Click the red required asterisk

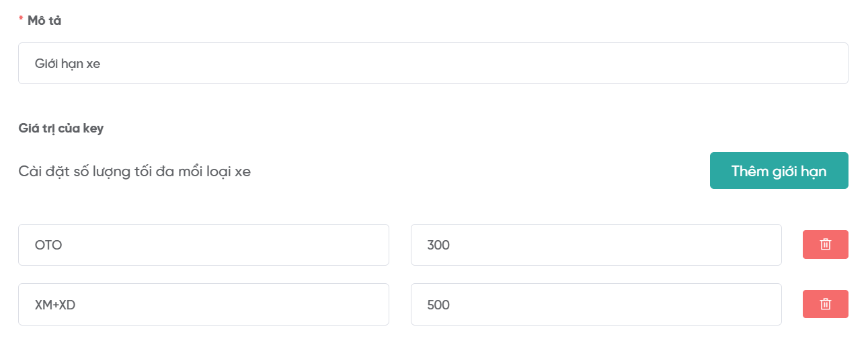click(21, 20)
